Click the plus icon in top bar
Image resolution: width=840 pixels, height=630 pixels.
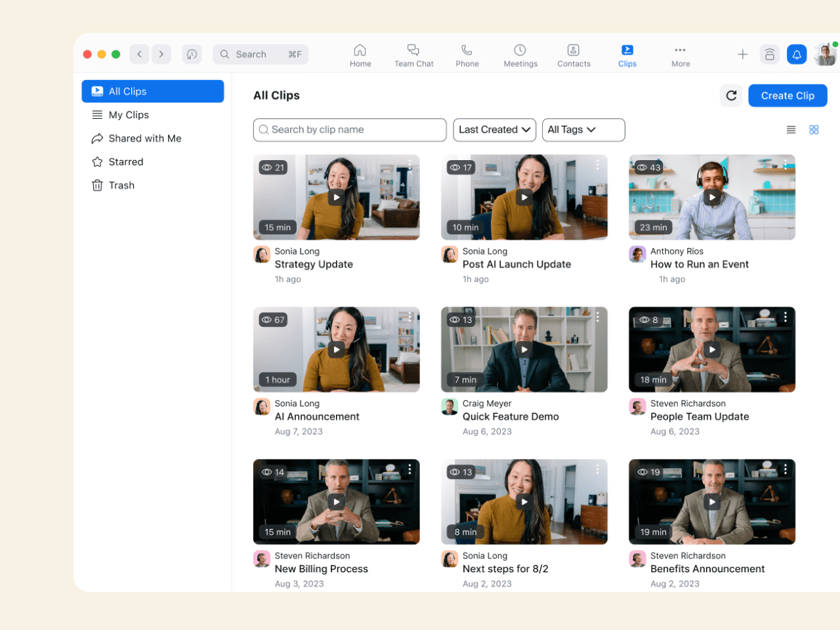[742, 54]
